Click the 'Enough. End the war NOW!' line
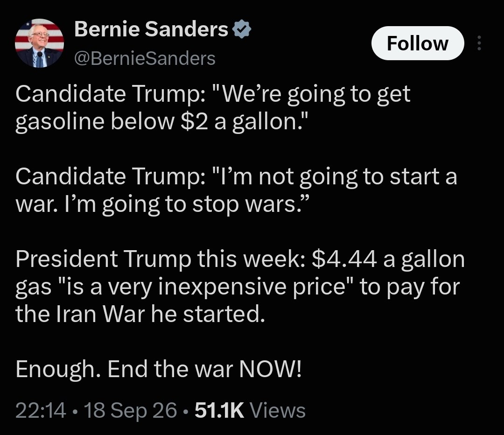504x435 pixels. coord(159,369)
